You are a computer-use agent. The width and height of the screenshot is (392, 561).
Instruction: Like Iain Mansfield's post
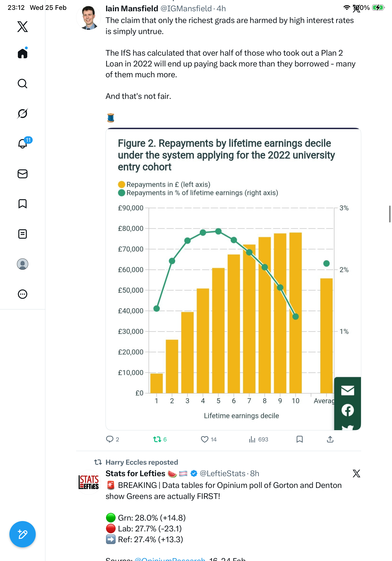[x=204, y=439]
